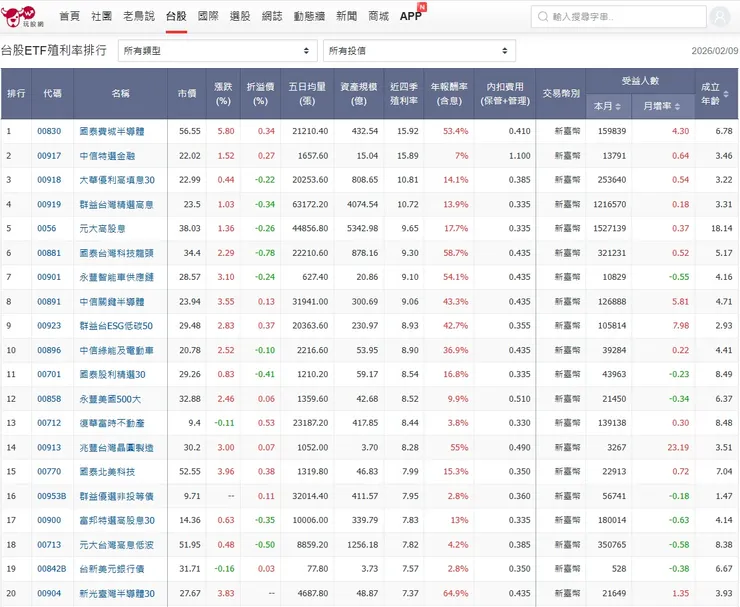The image size is (740, 607).
Task: Open 群益台ESG低碳50 link
Action: (116, 326)
